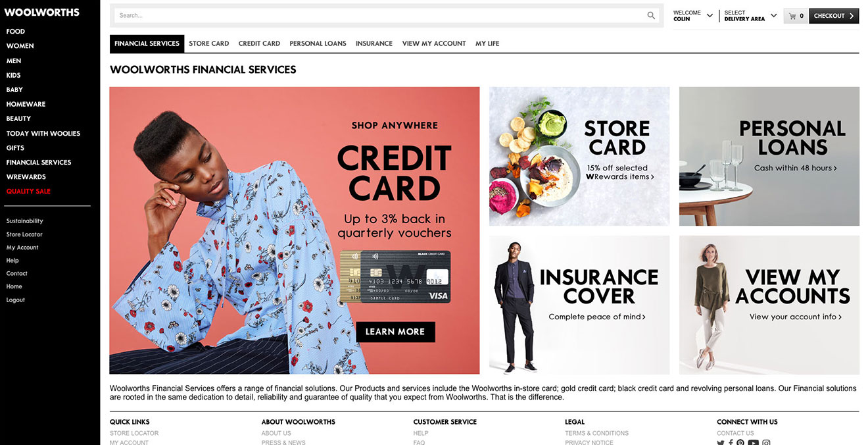The image size is (868, 445).
Task: Open the Quality Sale sidebar link
Action: 28,192
